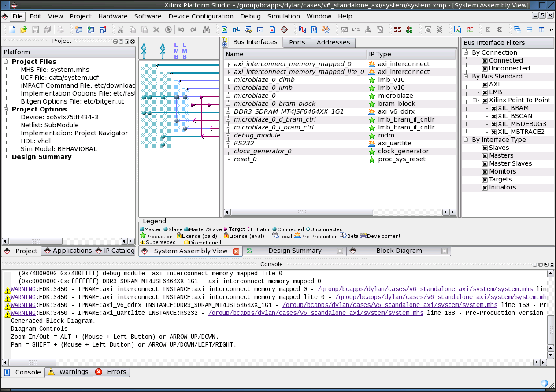Toggle the XIL_BSCAN filter checkbox
The height and width of the screenshot is (392, 556).
(x=493, y=116)
